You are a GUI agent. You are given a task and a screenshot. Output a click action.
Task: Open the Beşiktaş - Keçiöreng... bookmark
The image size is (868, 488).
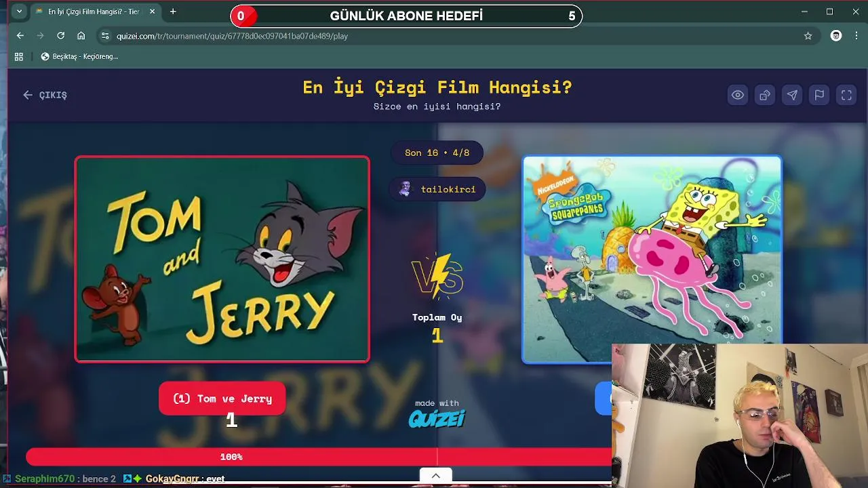pos(79,56)
